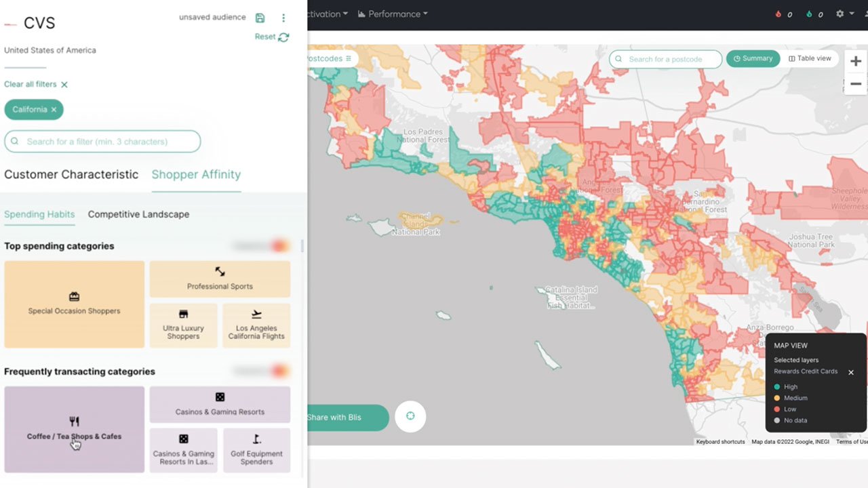Pick the Golf Equipment Spenders card
This screenshot has height=488, width=868.
click(x=256, y=450)
